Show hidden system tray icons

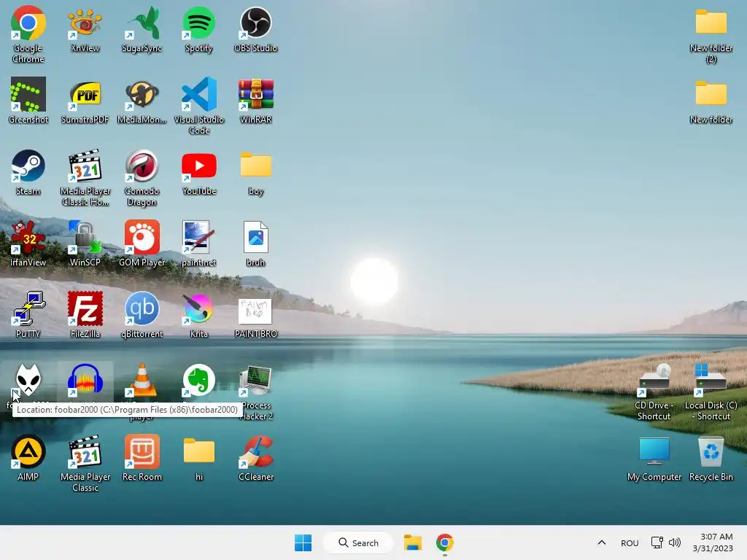pyautogui.click(x=602, y=542)
